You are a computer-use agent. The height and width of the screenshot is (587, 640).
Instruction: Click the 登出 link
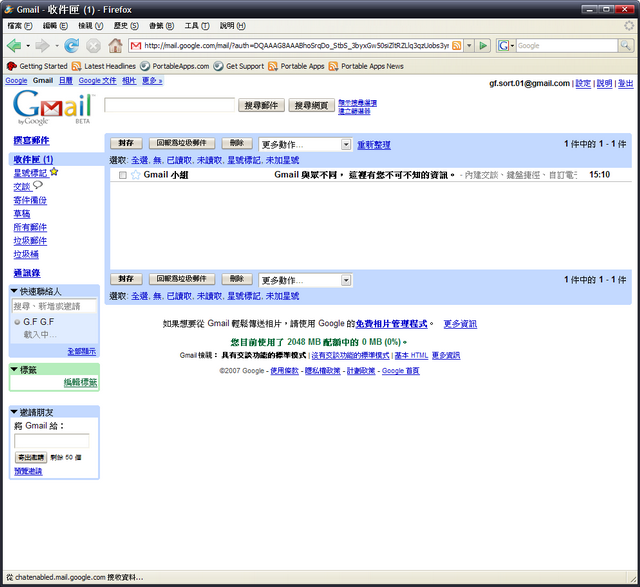[625, 84]
